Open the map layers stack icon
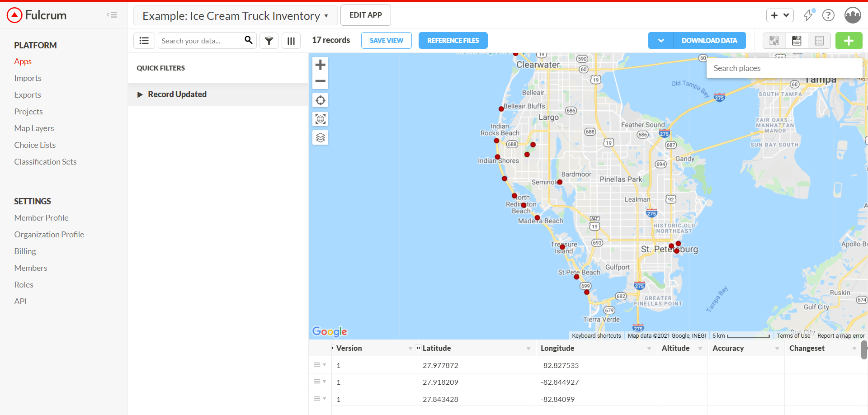The height and width of the screenshot is (415, 868). 320,137
